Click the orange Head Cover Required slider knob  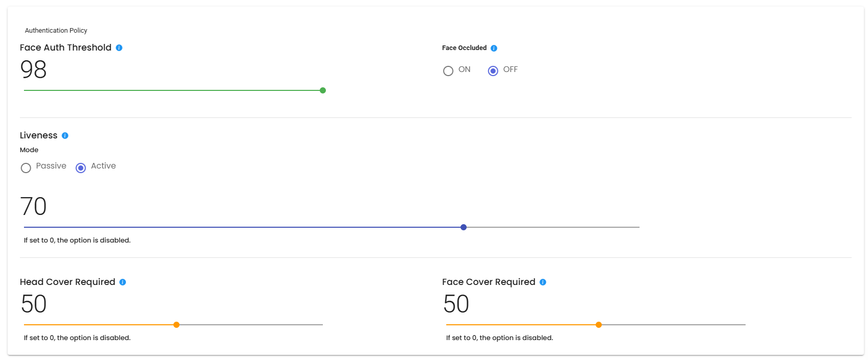(176, 325)
